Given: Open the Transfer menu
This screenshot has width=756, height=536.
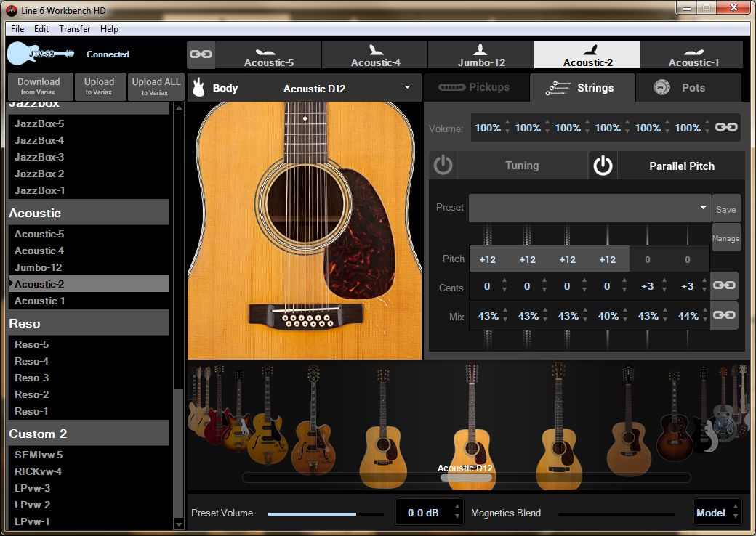Looking at the screenshot, I should 74,29.
